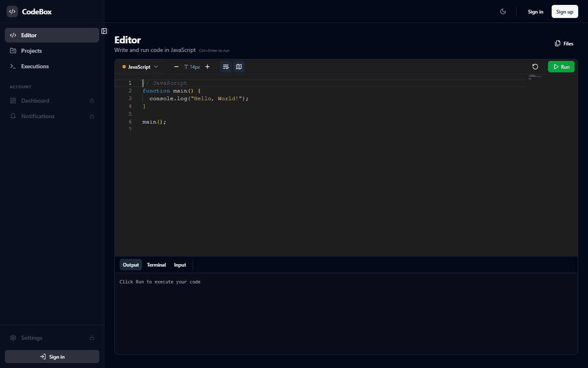Toggle the minimap display
The image size is (588, 368).
[x=239, y=67]
